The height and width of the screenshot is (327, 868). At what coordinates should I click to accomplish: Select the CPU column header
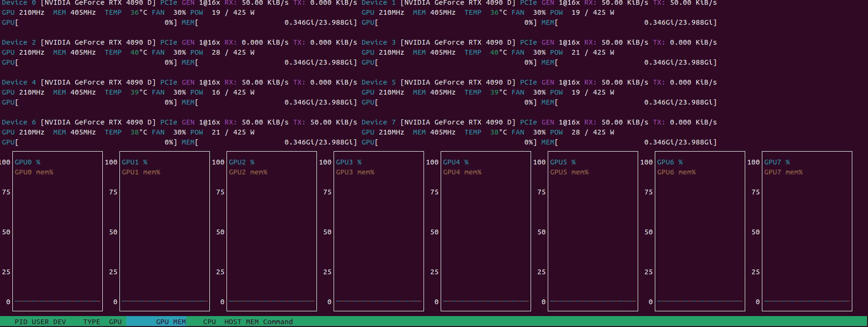(209, 322)
